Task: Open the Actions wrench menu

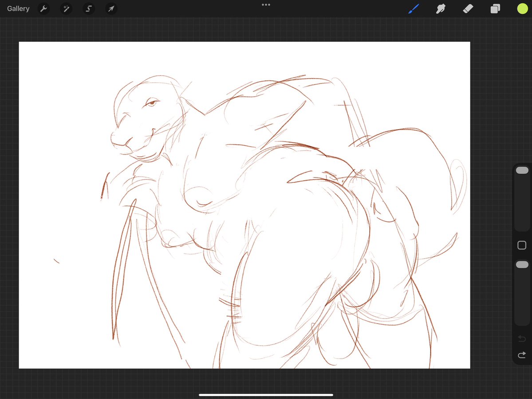Action: pos(43,8)
